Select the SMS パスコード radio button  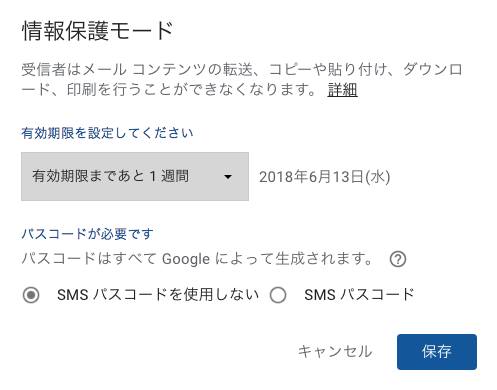coord(278,295)
